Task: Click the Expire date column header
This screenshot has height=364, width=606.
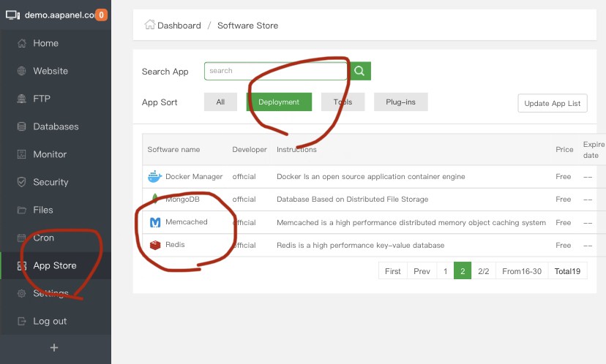Action: click(594, 150)
